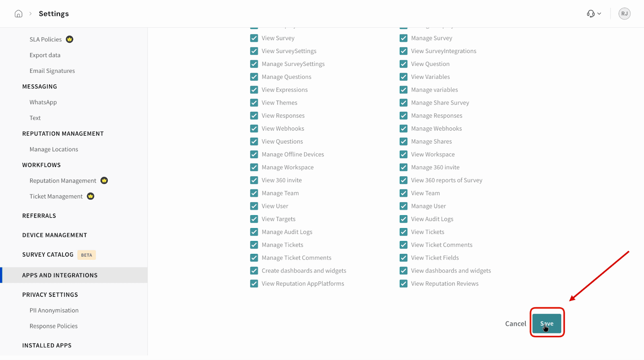The height and width of the screenshot is (360, 644).
Task: Open Export data in sidebar
Action: pos(45,55)
